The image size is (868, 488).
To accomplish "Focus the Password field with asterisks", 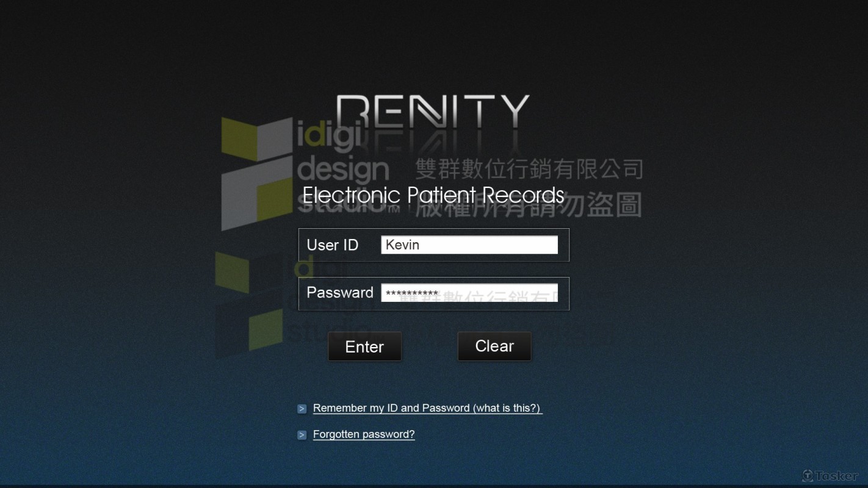I will pos(469,293).
